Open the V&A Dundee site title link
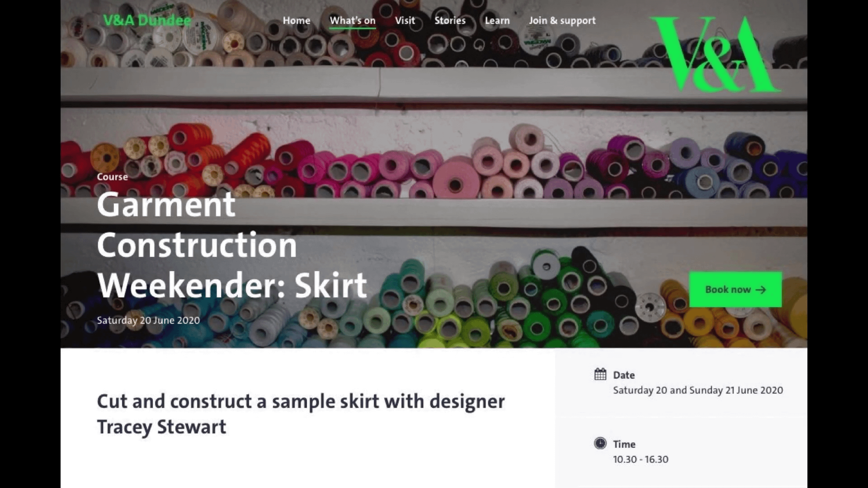The image size is (868, 488). (147, 20)
